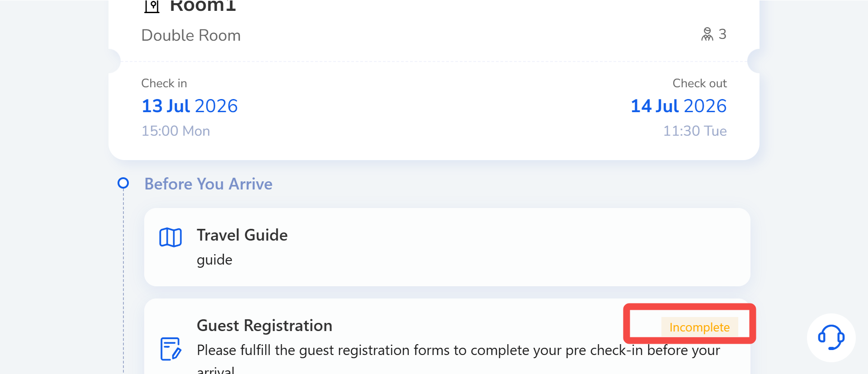Click the check-in date 13 Jul 2026

coord(189,106)
